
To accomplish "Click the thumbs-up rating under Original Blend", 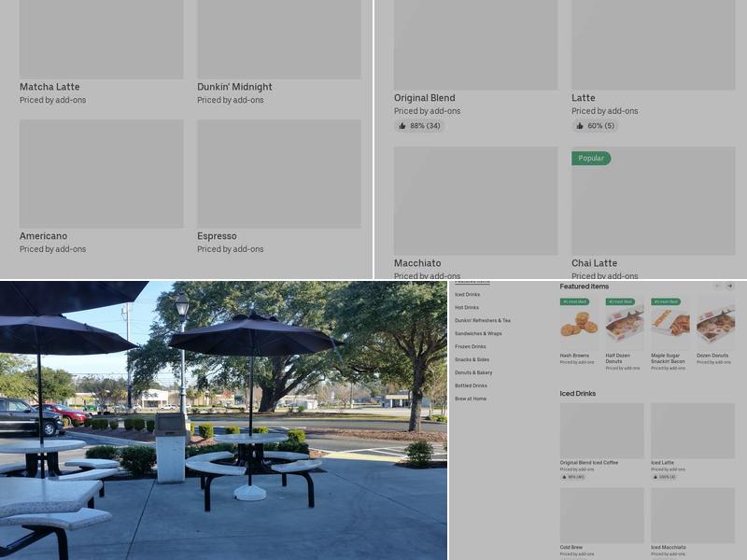I will coord(419,126).
